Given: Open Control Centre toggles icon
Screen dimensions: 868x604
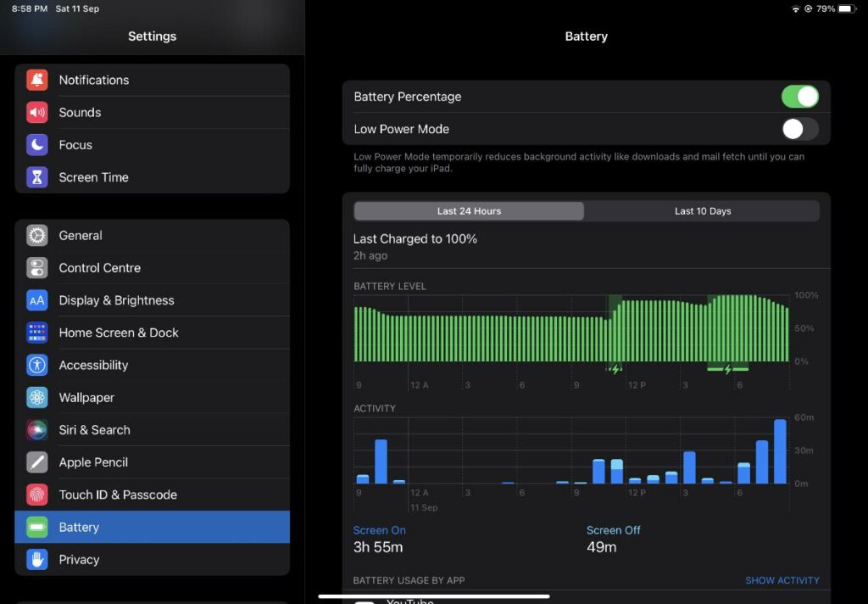Looking at the screenshot, I should coord(36,268).
